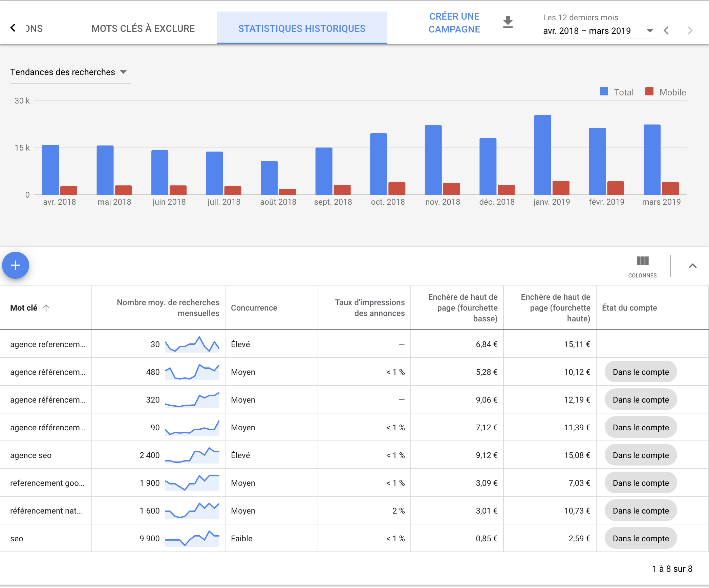Click the nov. 2018 axis label
Screen dimensions: 709x588
443,202
